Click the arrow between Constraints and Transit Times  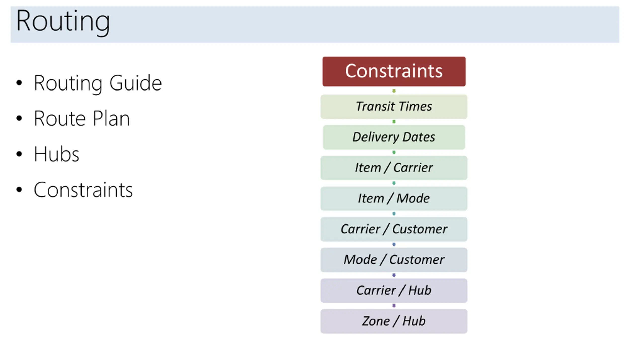394,91
